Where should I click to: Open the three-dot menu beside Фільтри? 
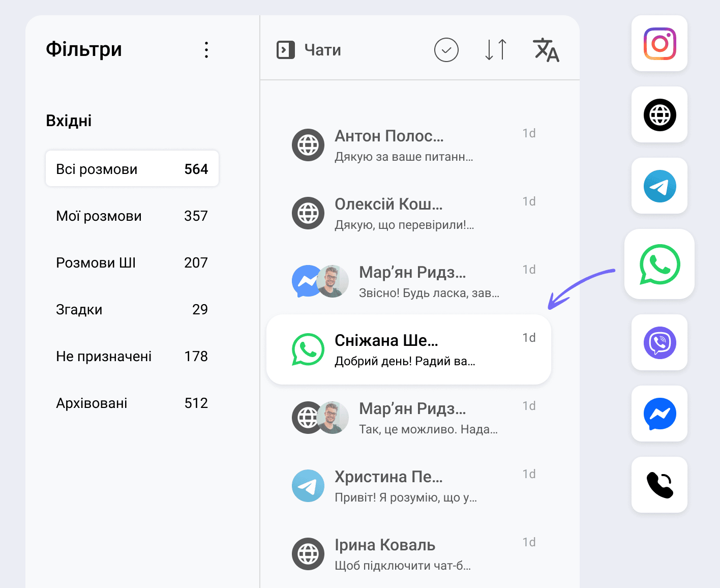[x=206, y=49]
